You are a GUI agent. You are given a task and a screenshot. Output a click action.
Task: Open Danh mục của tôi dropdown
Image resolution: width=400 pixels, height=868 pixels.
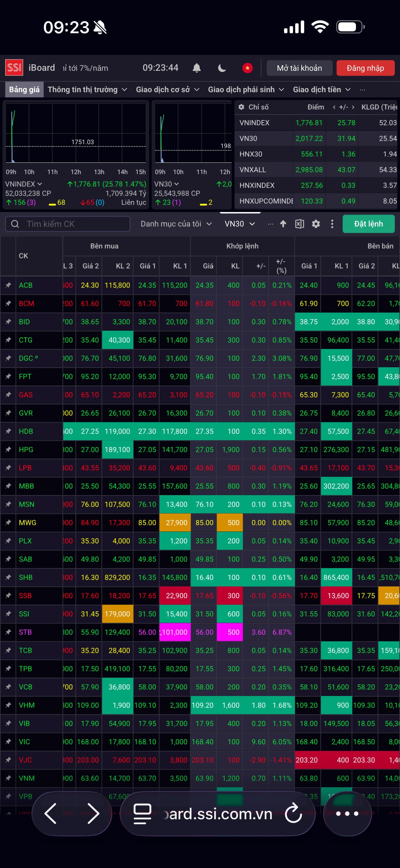176,224
